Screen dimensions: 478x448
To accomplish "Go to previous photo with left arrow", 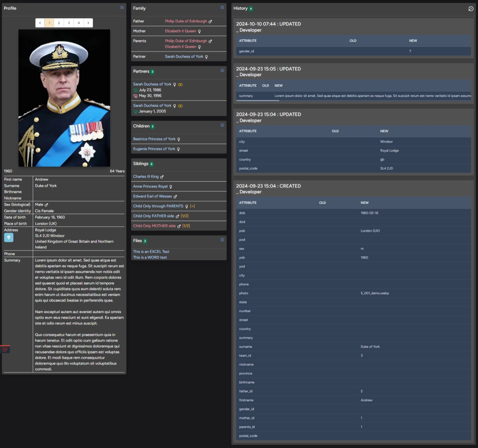I will point(40,23).
